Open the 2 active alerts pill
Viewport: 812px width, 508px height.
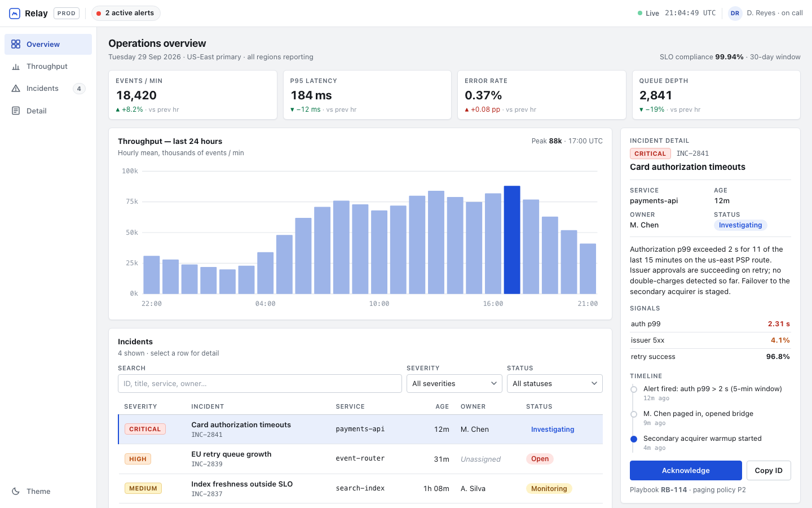[126, 13]
